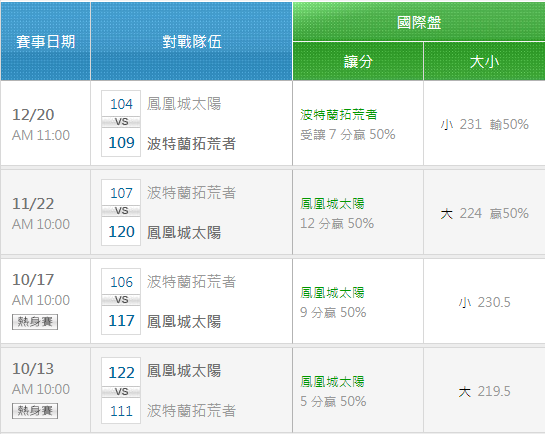Screen dimensions: 545x434
Task: Click score 120 in the 11/22 game
Action: [x=121, y=231]
